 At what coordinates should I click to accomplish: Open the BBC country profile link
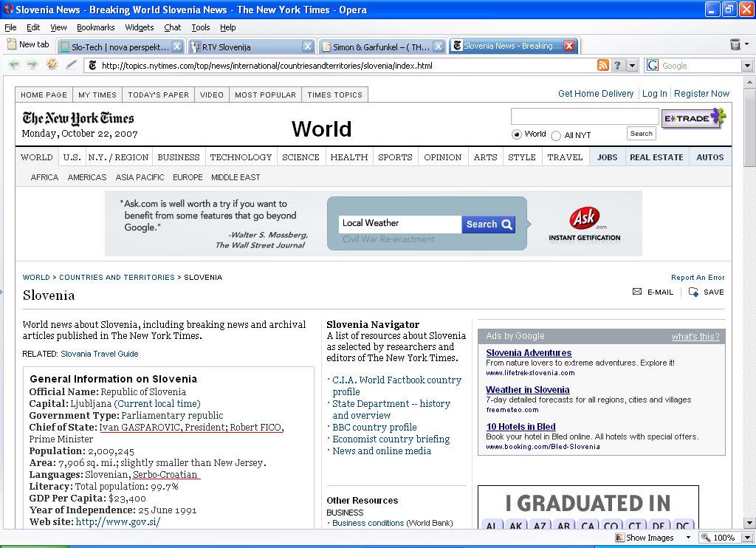374,428
